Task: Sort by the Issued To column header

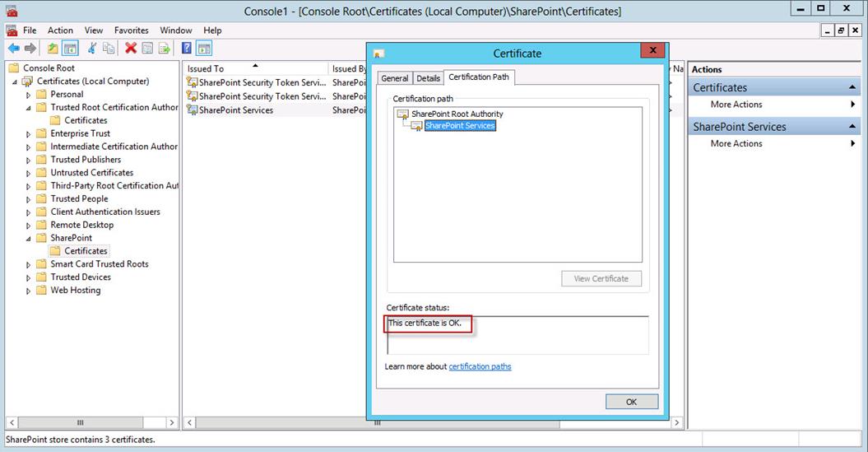Action: pyautogui.click(x=255, y=68)
